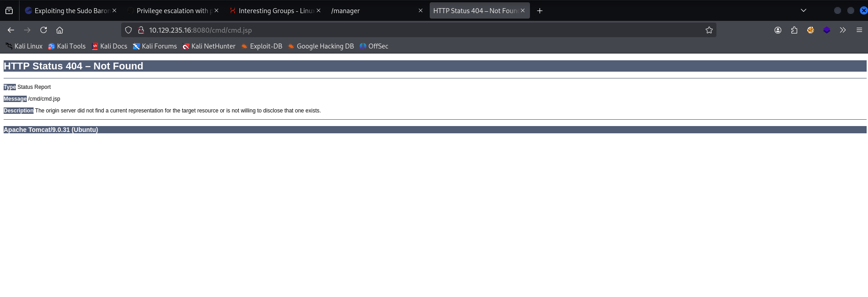Open the application hamburger menu

click(x=859, y=30)
